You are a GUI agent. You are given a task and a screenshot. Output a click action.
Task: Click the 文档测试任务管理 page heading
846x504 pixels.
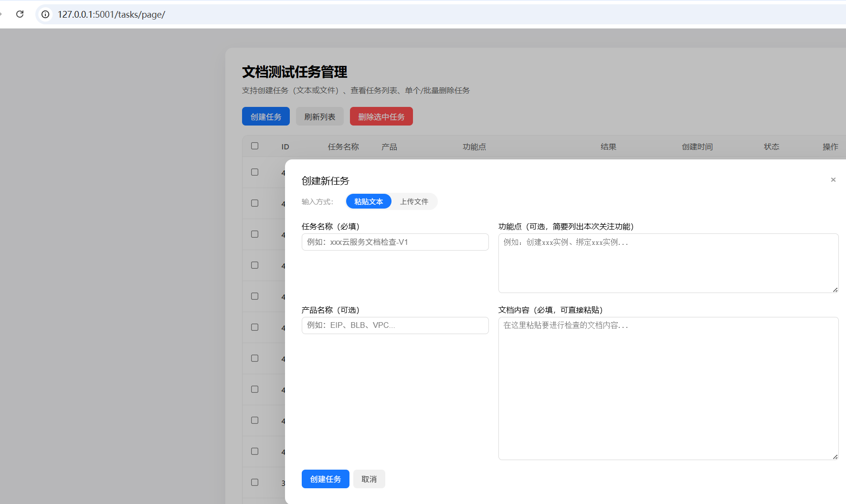[x=295, y=72]
